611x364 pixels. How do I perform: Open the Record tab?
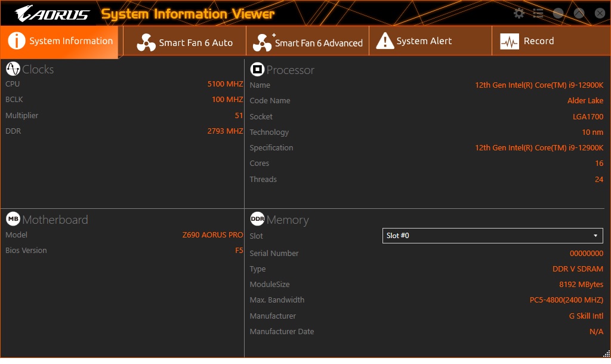tap(551, 41)
